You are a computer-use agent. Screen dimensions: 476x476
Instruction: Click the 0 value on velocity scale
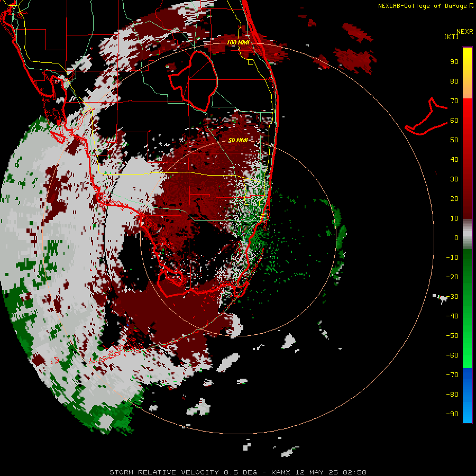coord(456,237)
